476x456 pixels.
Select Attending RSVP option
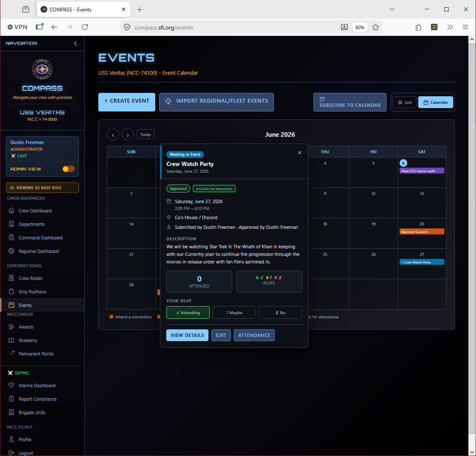pyautogui.click(x=188, y=312)
